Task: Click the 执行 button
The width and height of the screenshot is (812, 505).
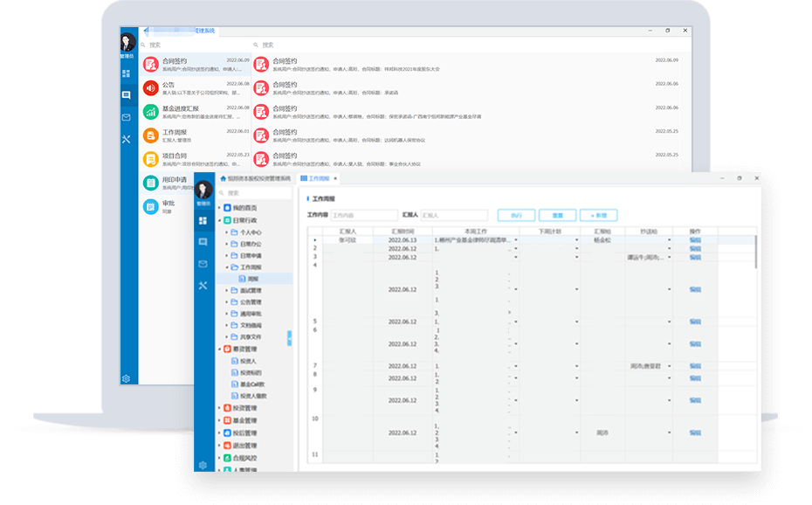Action: pos(516,215)
